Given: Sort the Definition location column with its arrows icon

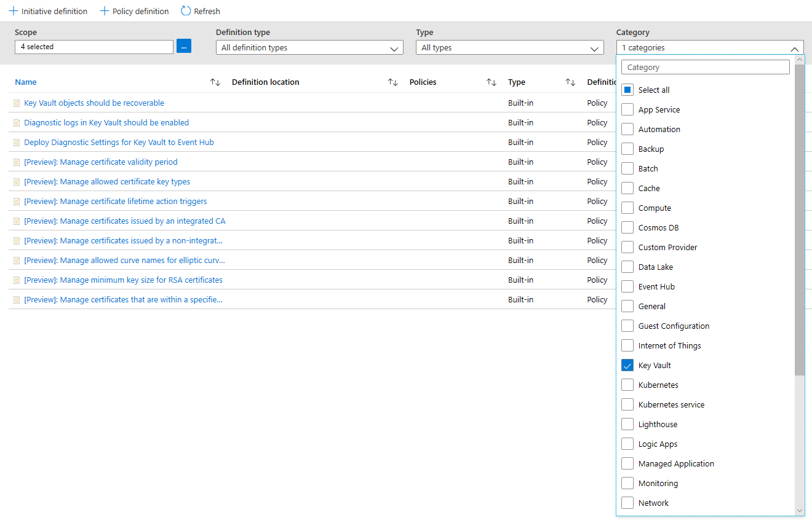Looking at the screenshot, I should 392,82.
